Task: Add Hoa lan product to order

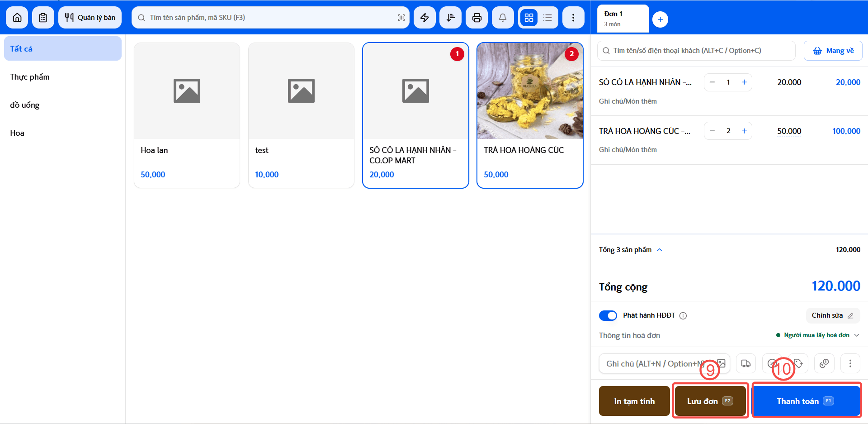Action: click(x=187, y=115)
